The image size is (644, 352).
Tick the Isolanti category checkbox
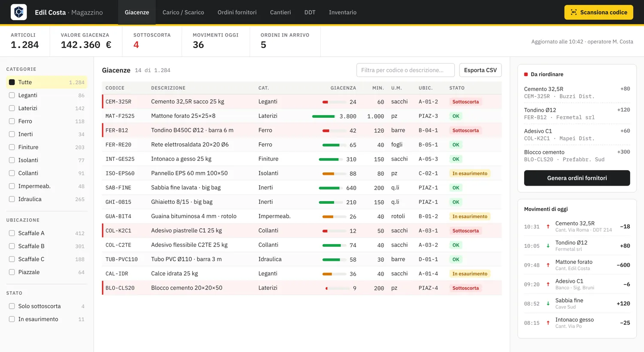[12, 160]
